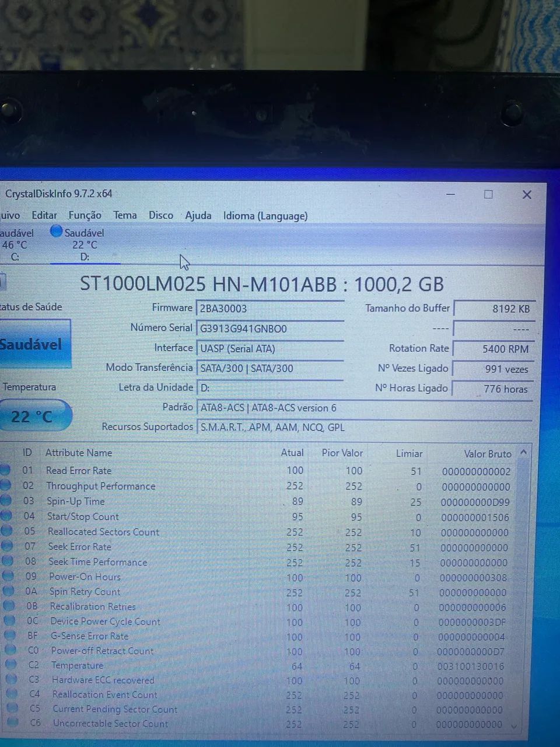
Task: Click status dot for G-Sense Error Rate
Action: tap(10, 635)
